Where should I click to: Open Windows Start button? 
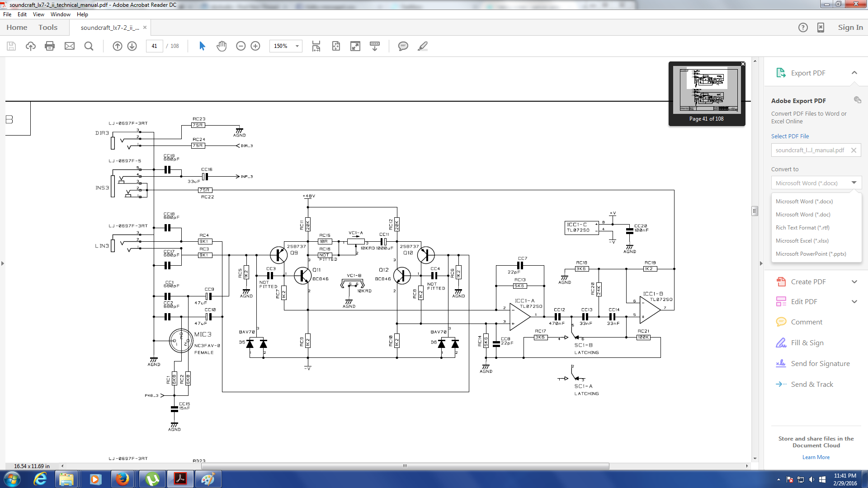(12, 479)
